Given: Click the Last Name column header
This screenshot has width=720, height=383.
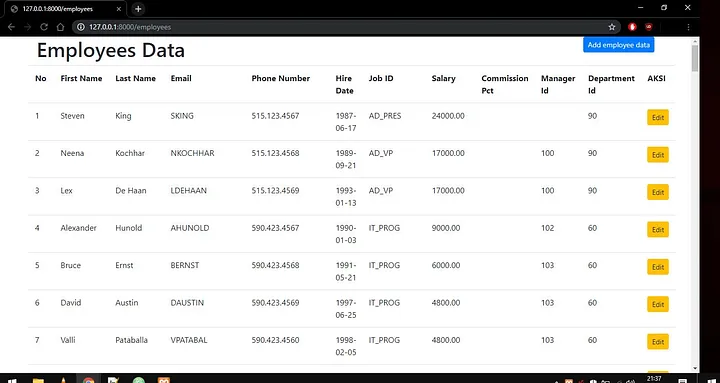Looking at the screenshot, I should pos(135,79).
